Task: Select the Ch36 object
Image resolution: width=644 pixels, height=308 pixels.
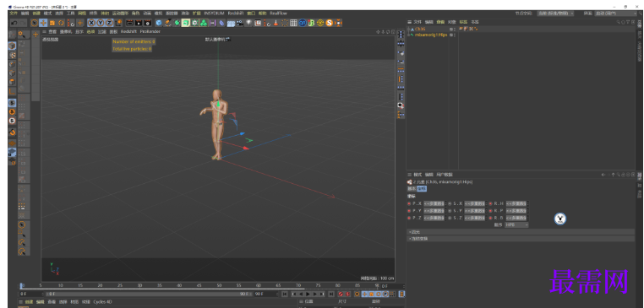Action: point(420,30)
